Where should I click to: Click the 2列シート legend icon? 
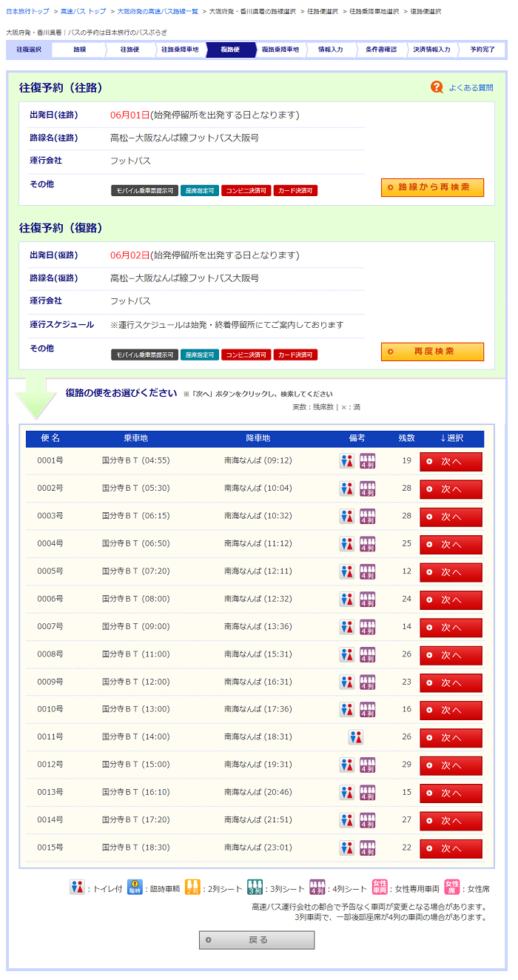tap(192, 887)
